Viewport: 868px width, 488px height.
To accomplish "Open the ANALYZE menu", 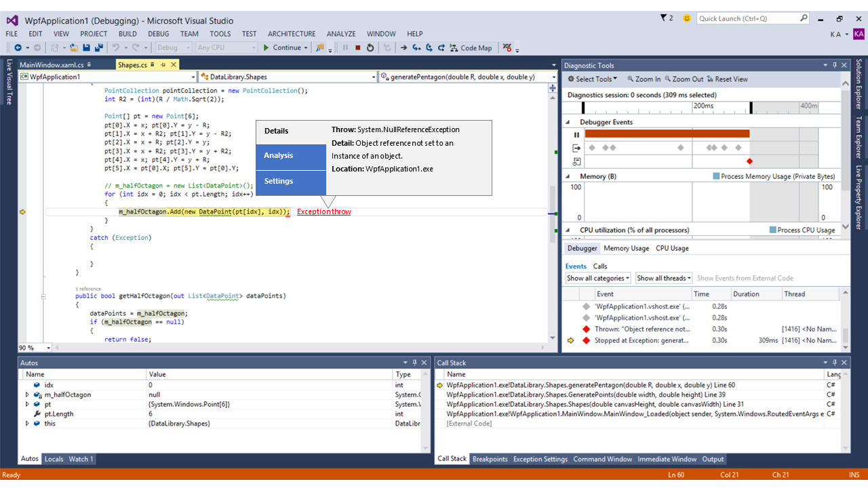I will 341,34.
